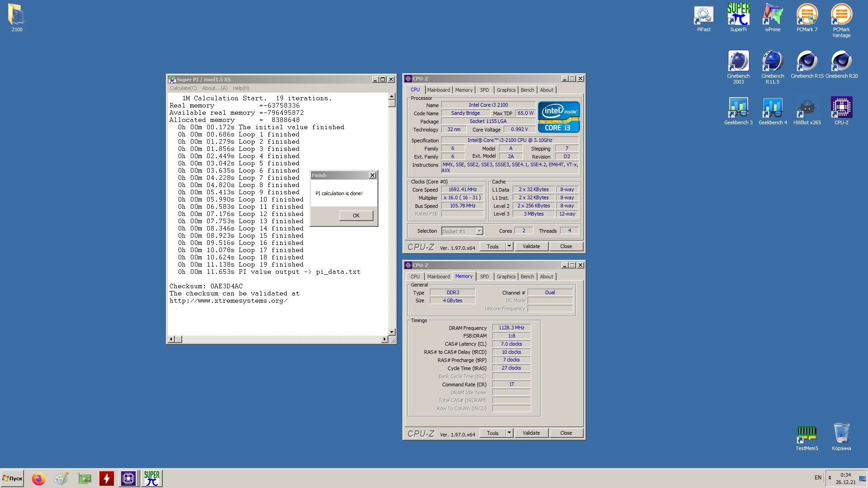Confirm the Finish dialog with OK

356,216
